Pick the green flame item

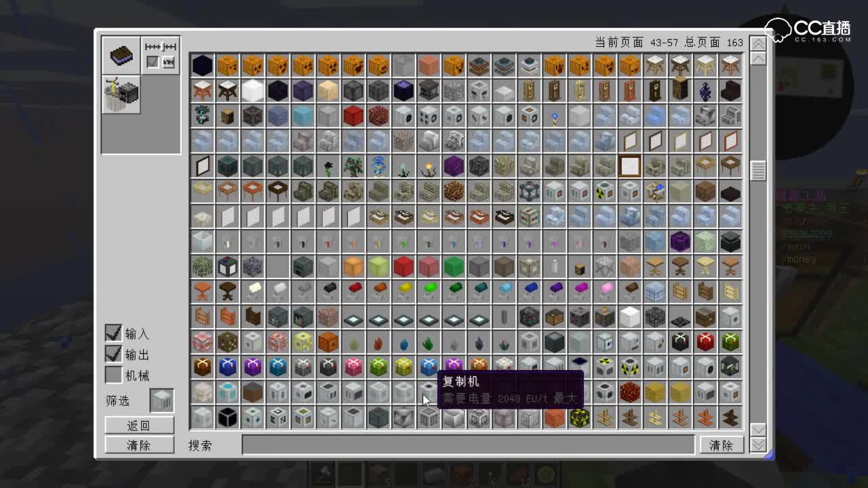(x=428, y=341)
